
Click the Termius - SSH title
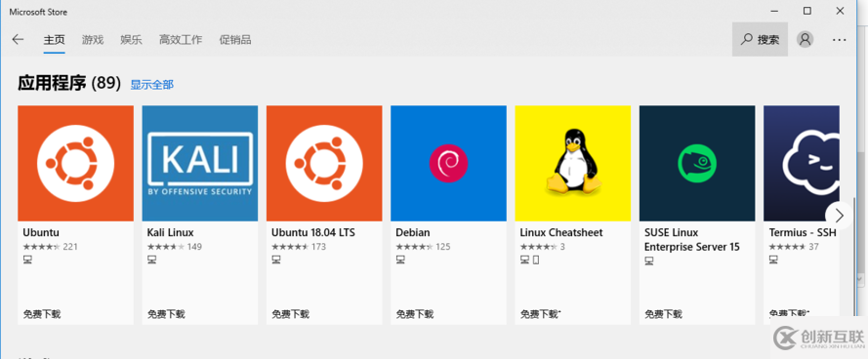803,232
